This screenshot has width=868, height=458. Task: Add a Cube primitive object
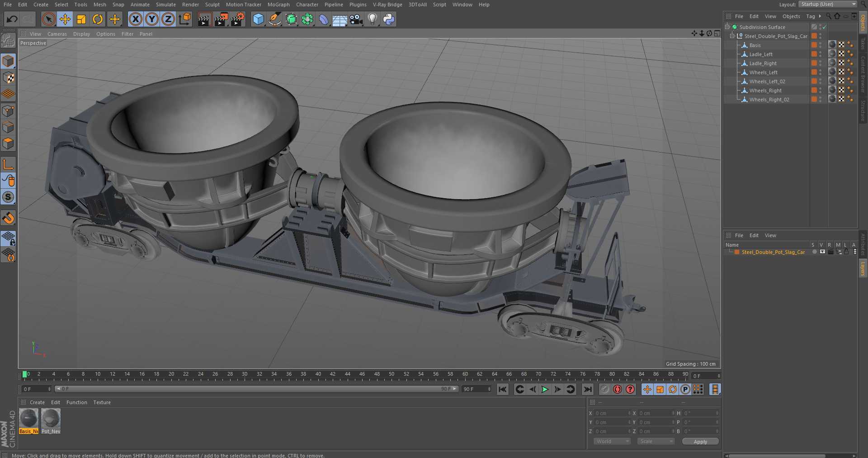(x=258, y=19)
